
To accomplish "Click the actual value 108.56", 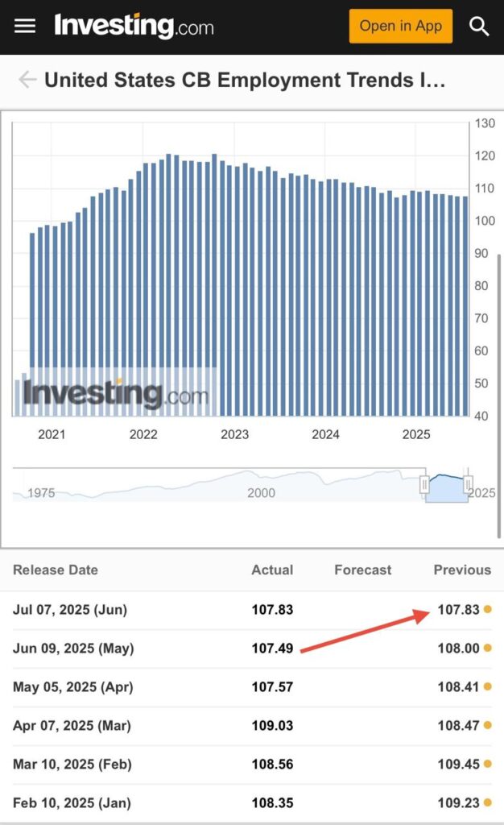I will click(272, 764).
